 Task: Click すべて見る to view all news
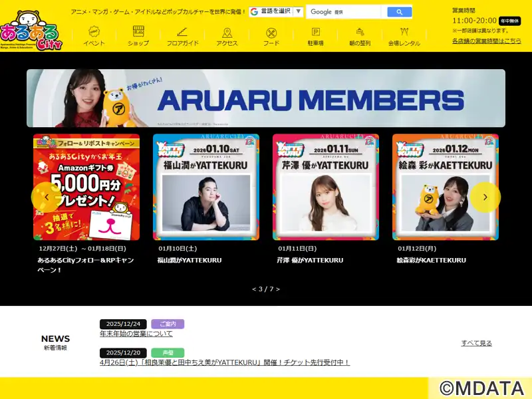476,343
